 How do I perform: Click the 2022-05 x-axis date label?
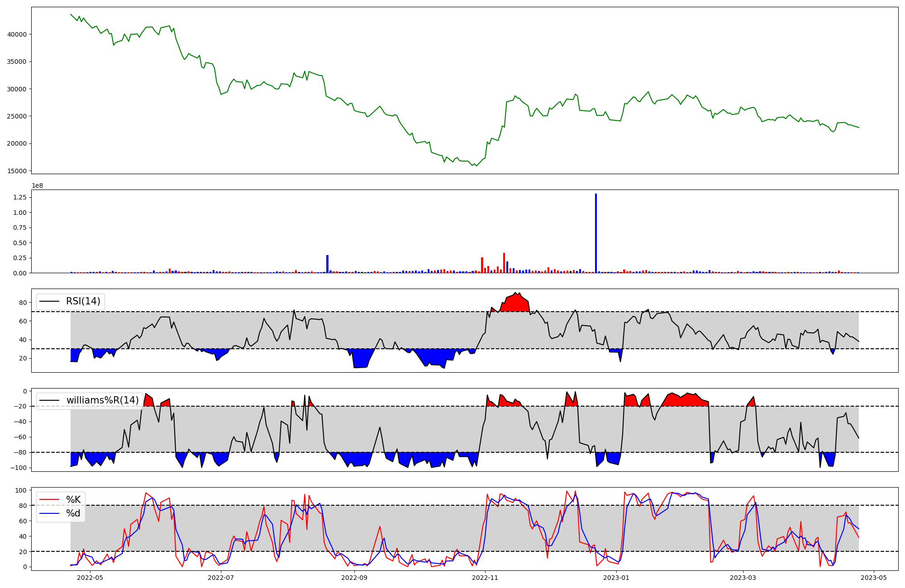pos(90,578)
